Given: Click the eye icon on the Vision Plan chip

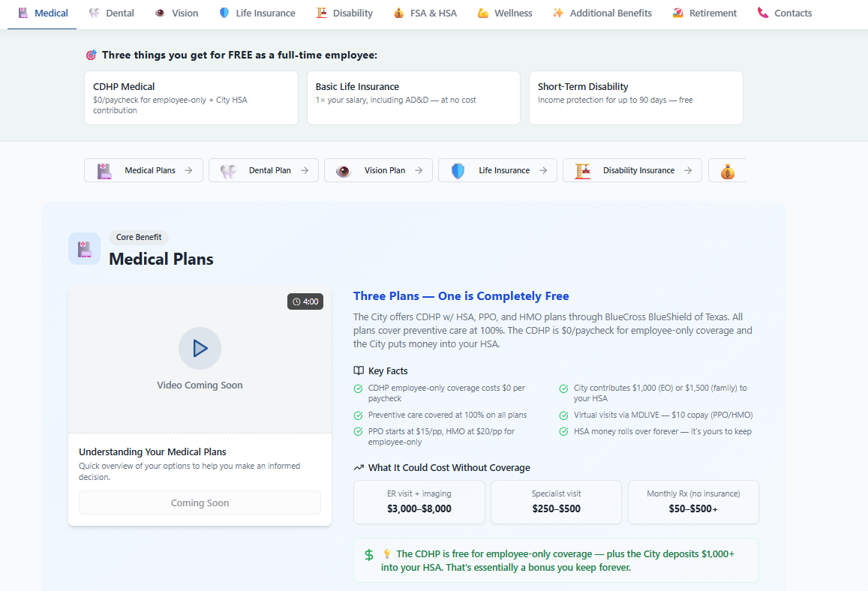Looking at the screenshot, I should coord(344,171).
